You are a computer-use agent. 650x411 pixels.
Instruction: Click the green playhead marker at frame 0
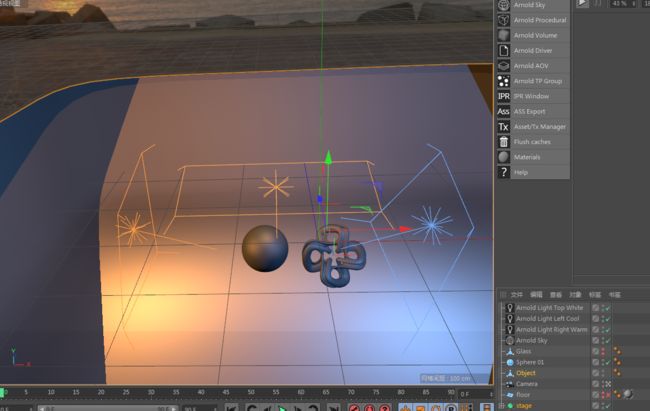tap(2, 392)
